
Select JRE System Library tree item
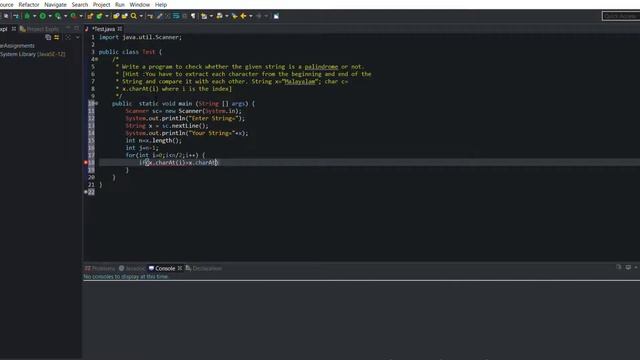[x=33, y=54]
